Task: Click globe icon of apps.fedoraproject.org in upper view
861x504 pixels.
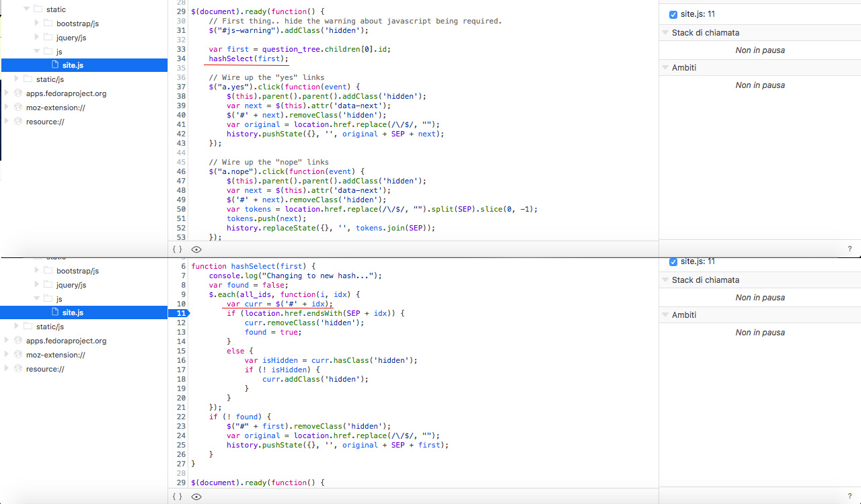Action: pos(18,93)
